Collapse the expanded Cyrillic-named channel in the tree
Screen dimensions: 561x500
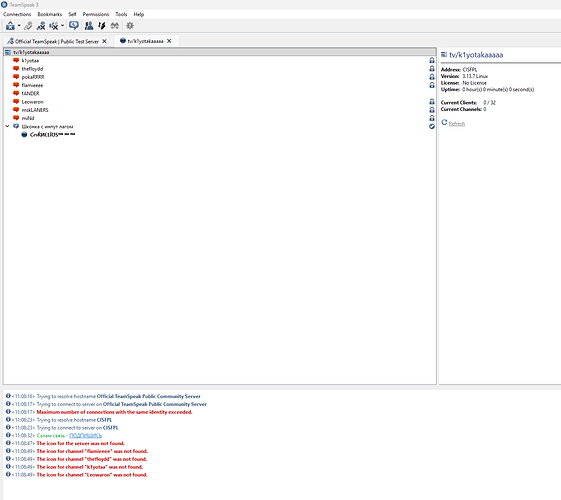pos(7,126)
